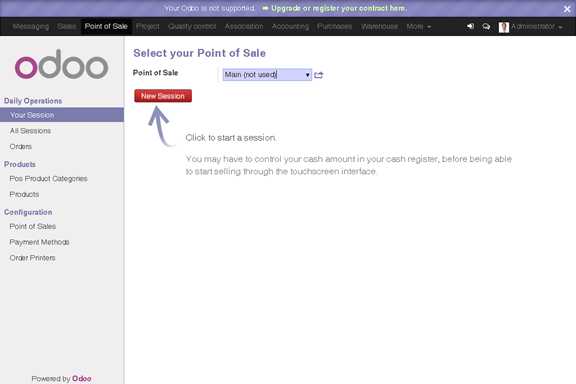Open All Sessions in sidebar
This screenshot has height=384, width=576.
30,131
